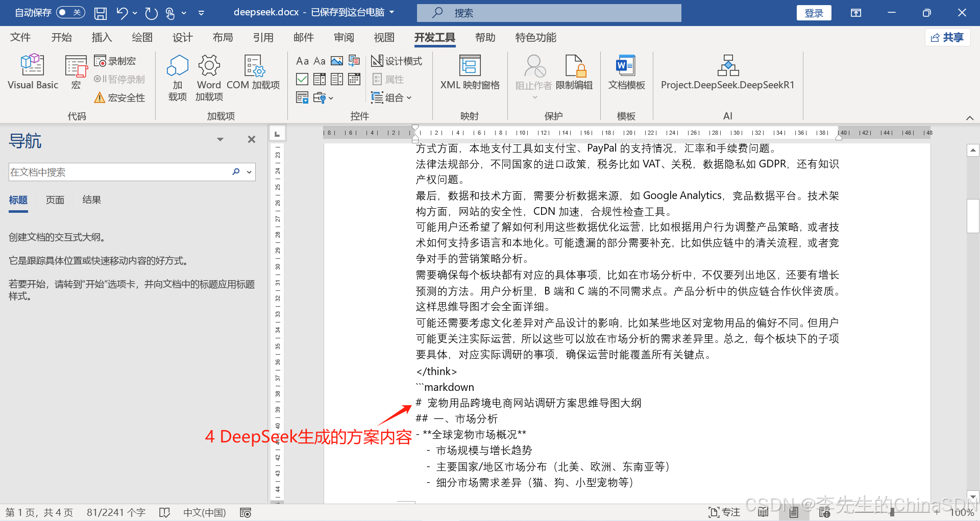The image size is (980, 521).
Task: Save the document with floppy icon
Action: tap(101, 13)
